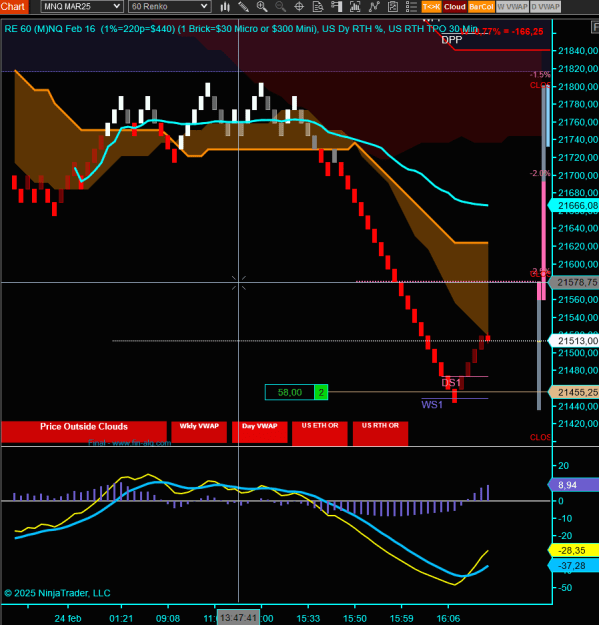
Task: Open the chart properties list icon
Action: coord(411,6)
